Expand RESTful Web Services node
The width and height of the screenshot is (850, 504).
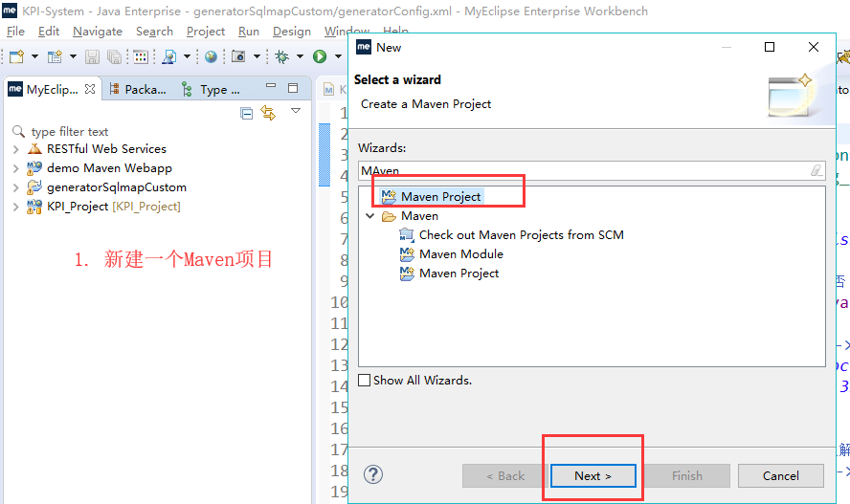pyautogui.click(x=15, y=149)
